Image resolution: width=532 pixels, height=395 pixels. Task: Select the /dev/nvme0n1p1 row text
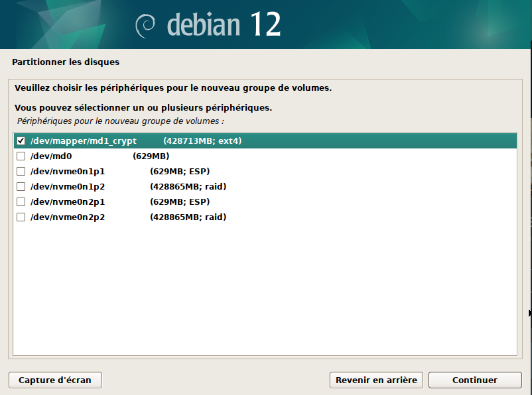point(68,171)
